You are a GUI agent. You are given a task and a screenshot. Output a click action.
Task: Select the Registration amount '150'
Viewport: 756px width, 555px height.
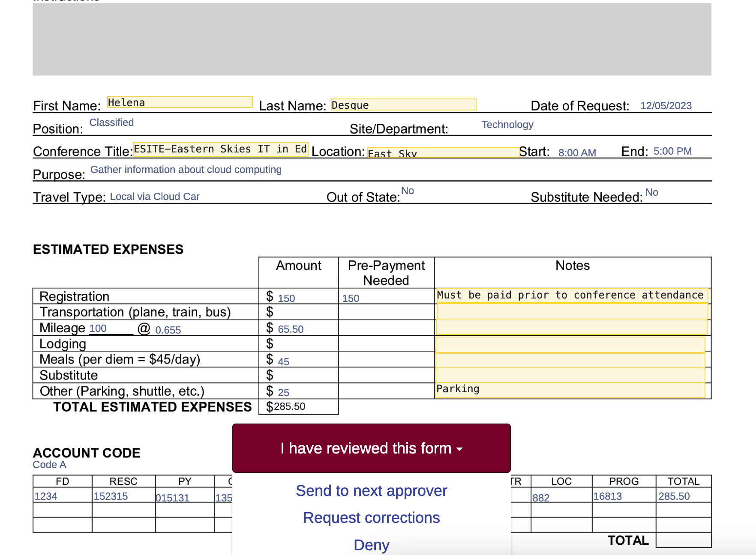[x=286, y=298]
